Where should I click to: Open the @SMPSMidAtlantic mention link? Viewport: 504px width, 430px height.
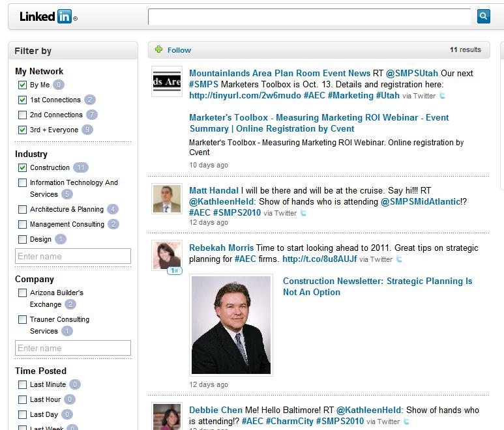click(x=421, y=202)
